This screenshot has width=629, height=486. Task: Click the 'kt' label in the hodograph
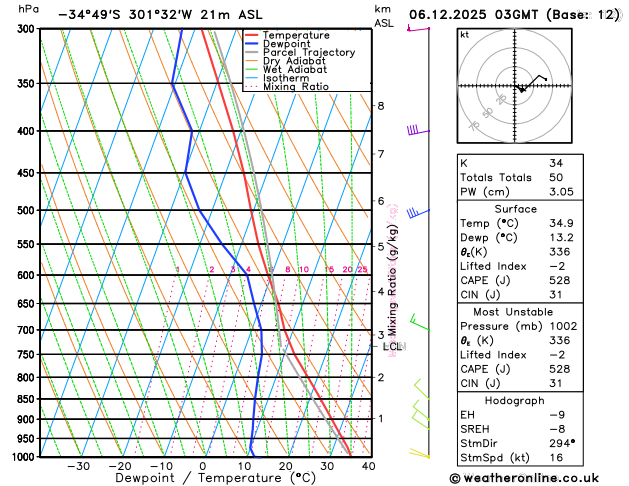(x=465, y=35)
